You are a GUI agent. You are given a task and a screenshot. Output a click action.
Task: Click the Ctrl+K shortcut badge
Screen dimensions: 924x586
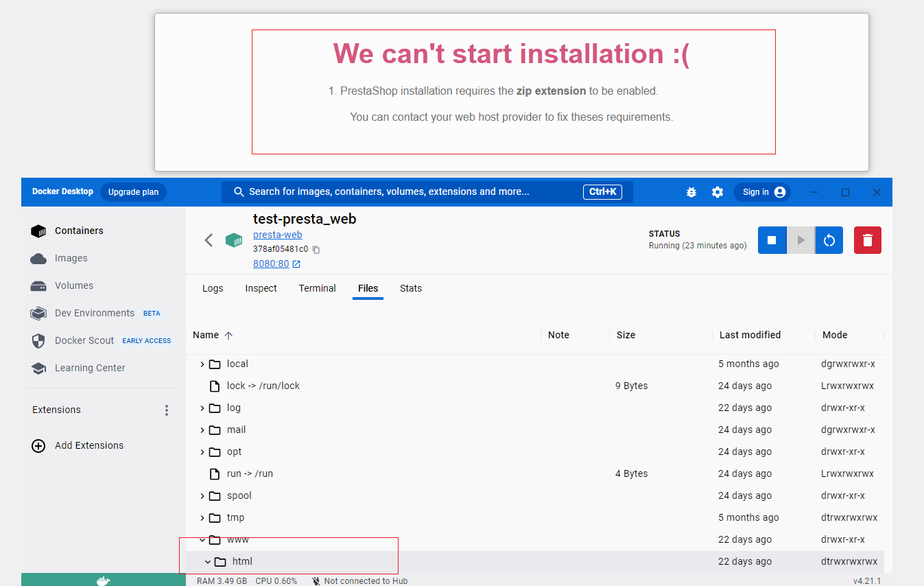[x=602, y=192]
